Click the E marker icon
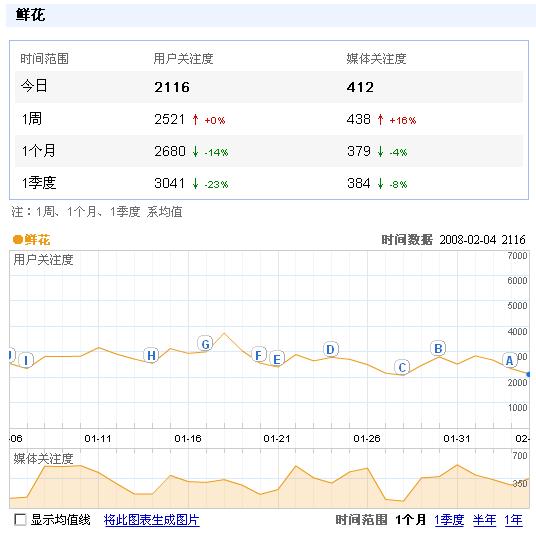 tap(277, 359)
